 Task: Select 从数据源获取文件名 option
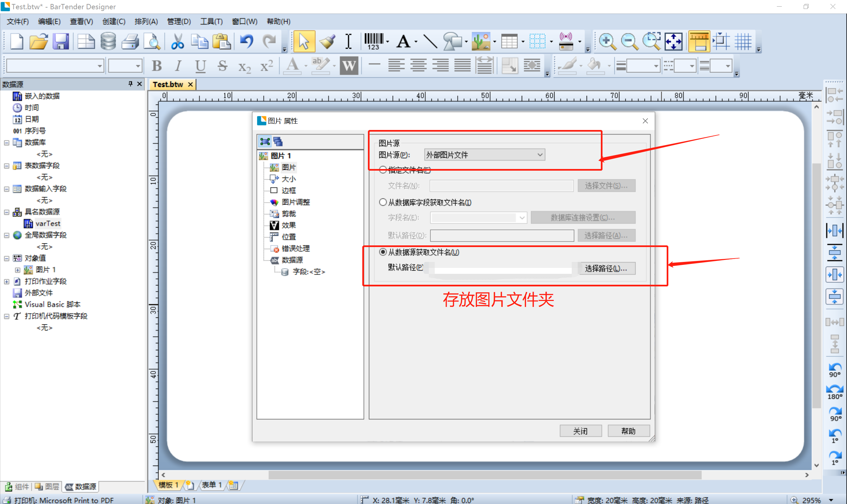pyautogui.click(x=383, y=252)
